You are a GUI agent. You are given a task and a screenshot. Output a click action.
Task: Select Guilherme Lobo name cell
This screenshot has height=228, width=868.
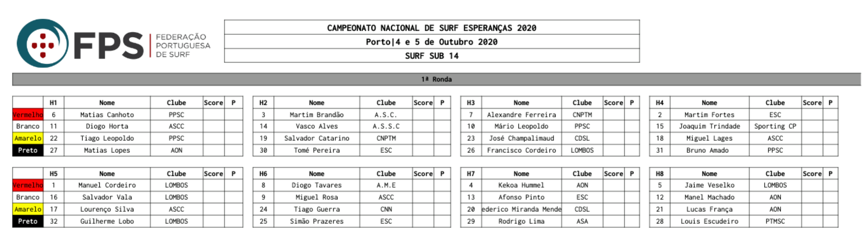pos(107,221)
